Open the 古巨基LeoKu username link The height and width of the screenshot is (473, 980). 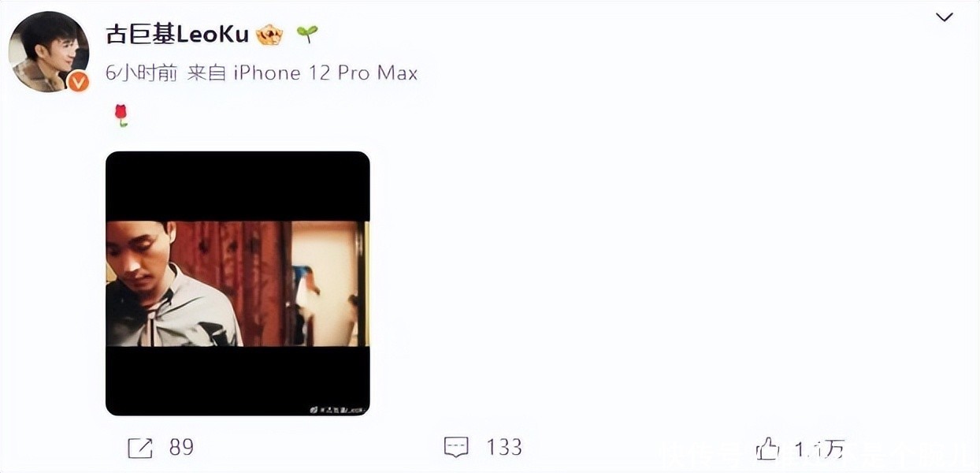(177, 34)
